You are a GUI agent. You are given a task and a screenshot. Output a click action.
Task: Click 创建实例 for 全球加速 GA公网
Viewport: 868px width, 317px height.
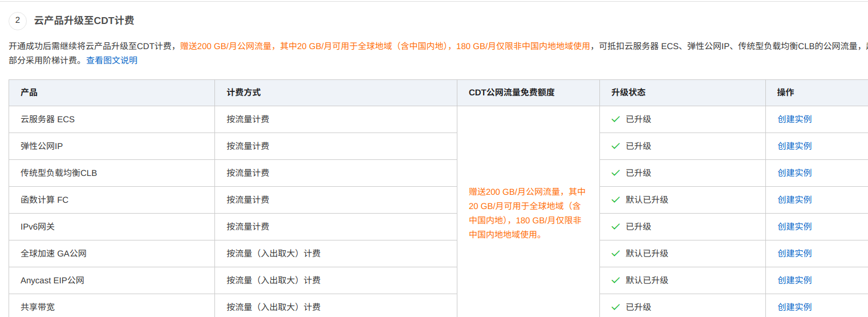(x=794, y=254)
